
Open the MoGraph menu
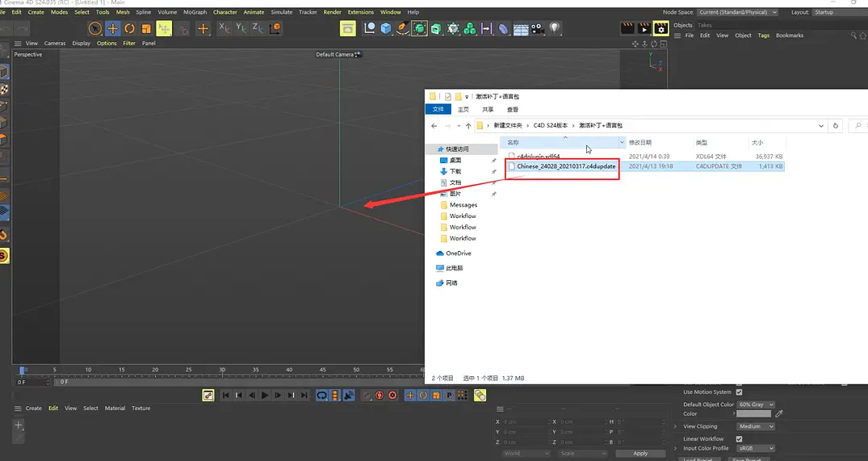coord(195,12)
